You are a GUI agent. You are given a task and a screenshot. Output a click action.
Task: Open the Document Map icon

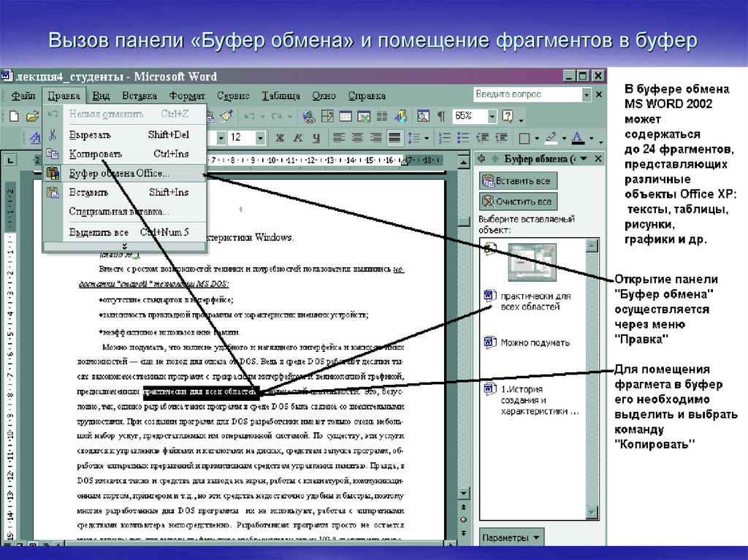coord(423,116)
